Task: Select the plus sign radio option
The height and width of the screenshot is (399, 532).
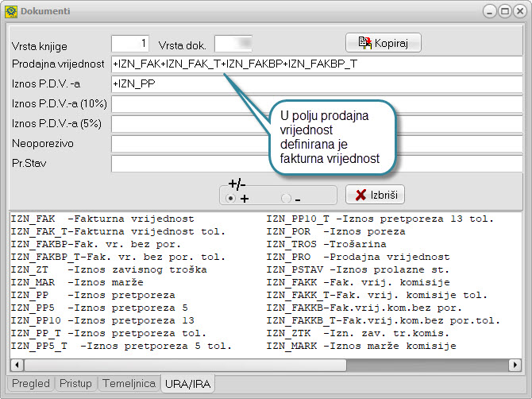Action: [x=231, y=198]
